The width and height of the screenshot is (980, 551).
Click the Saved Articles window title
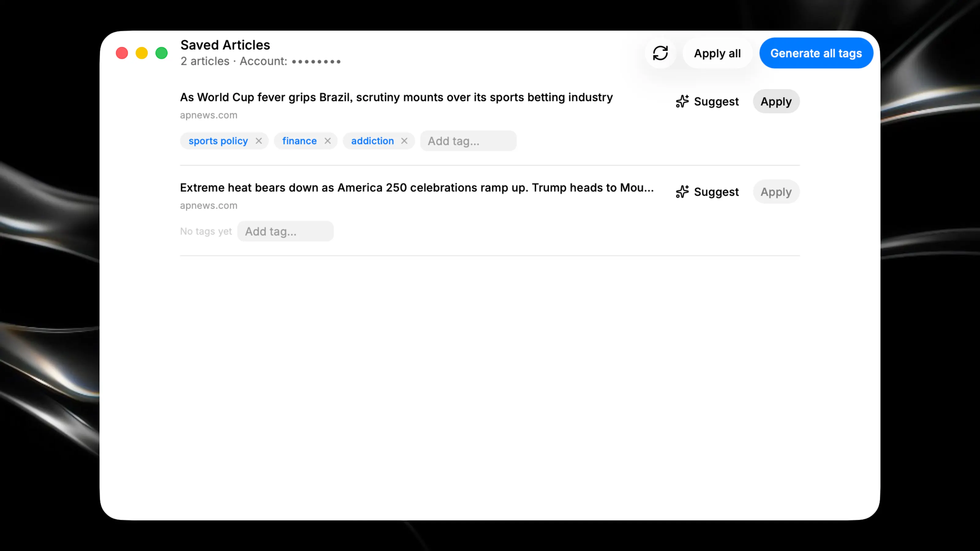pos(225,45)
